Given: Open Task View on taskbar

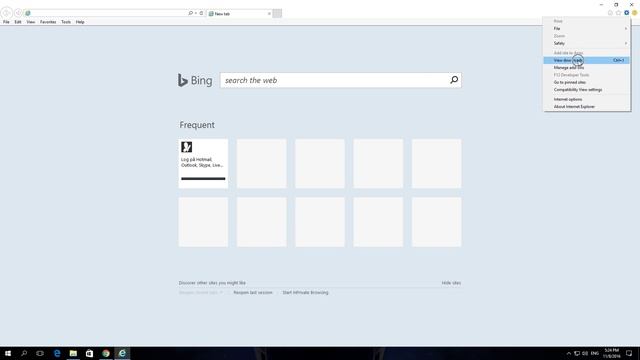Looking at the screenshot, I should [x=40, y=353].
